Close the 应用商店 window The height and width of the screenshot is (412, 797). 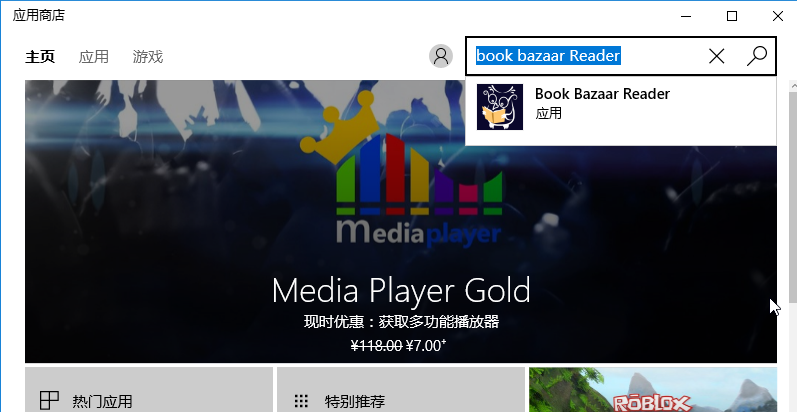click(777, 16)
